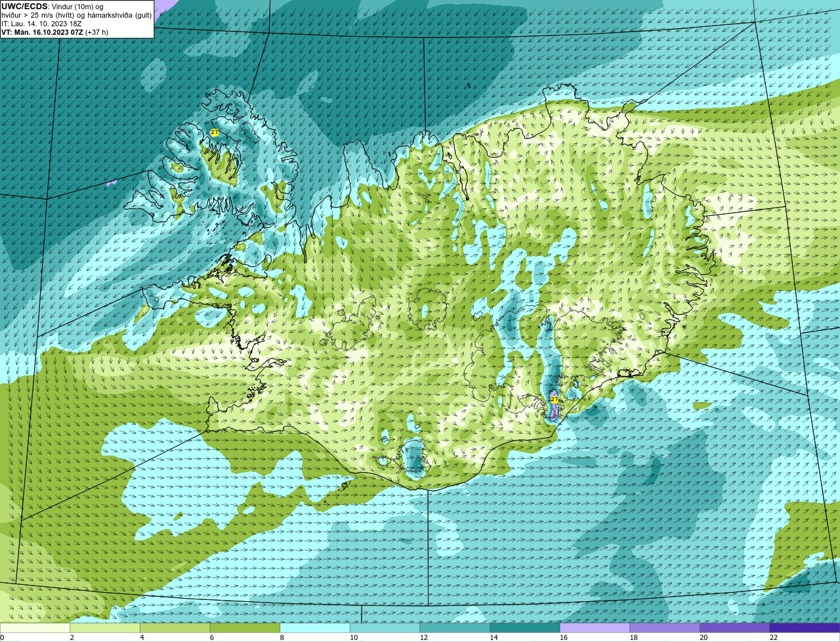This screenshot has width=840, height=642.
Task: Click the '2' label on the wind scale
Action: point(72,637)
